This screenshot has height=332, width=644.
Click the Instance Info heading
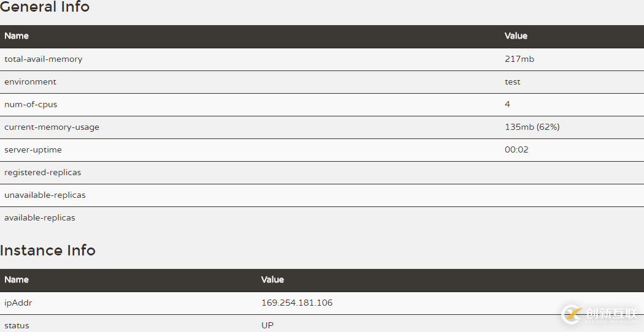click(48, 250)
